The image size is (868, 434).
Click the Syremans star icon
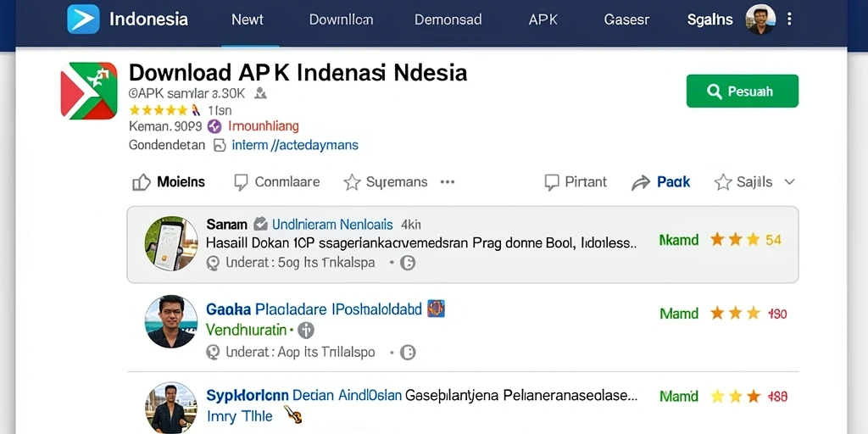[x=352, y=182]
